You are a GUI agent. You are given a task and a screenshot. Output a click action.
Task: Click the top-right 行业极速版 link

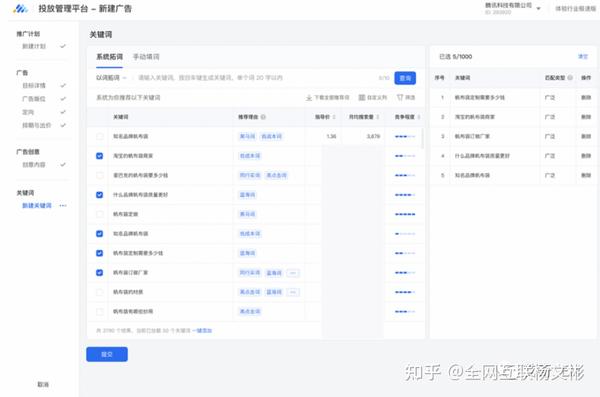(576, 8)
